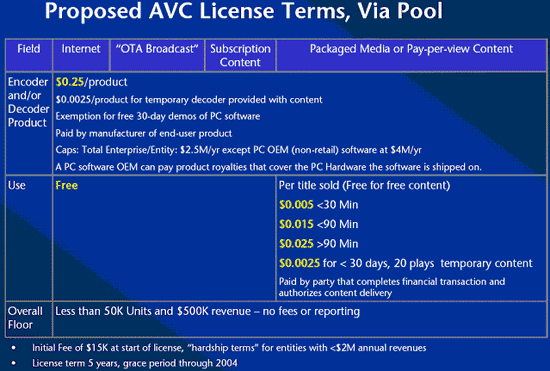Select the '$0.0025 for < 30 days' line
The width and height of the screenshot is (550, 371).
coord(405,263)
